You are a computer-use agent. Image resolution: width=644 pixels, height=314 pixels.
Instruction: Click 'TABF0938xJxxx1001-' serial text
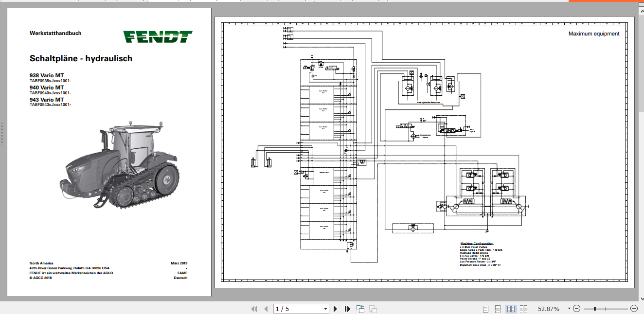point(50,81)
